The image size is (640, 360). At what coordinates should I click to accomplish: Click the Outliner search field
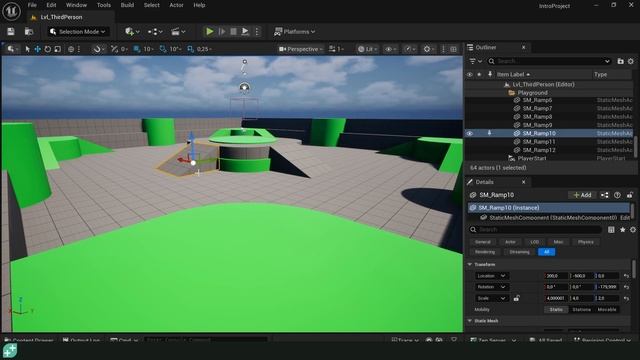point(549,61)
